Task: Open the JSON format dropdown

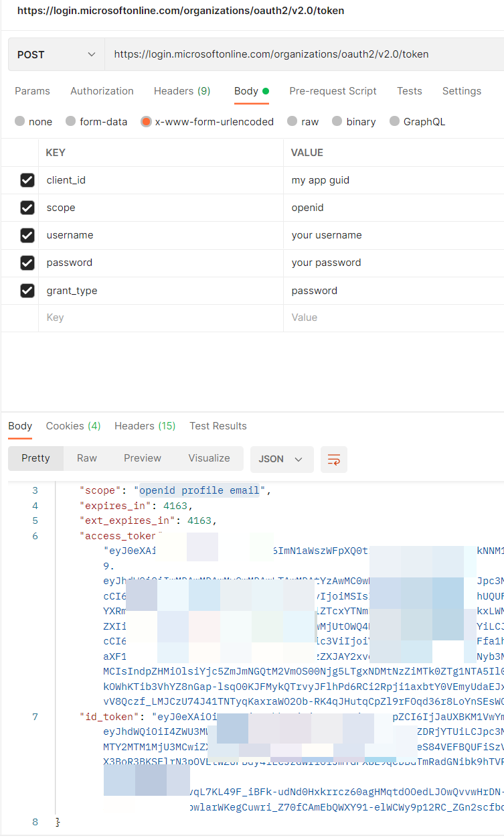Action: (x=281, y=459)
